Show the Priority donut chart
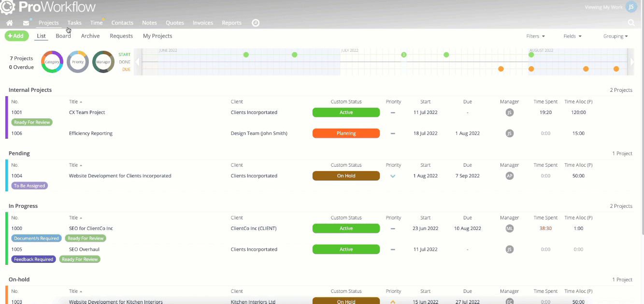644x304 pixels. (x=78, y=62)
